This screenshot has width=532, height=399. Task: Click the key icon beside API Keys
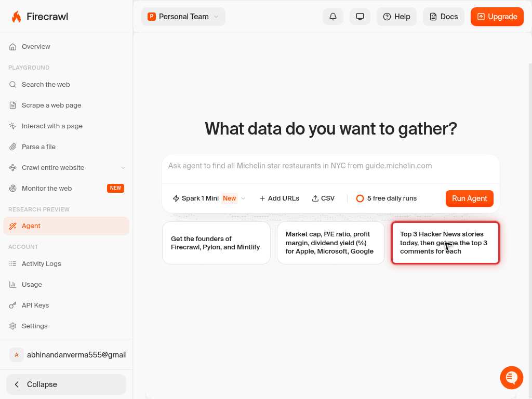(12, 305)
